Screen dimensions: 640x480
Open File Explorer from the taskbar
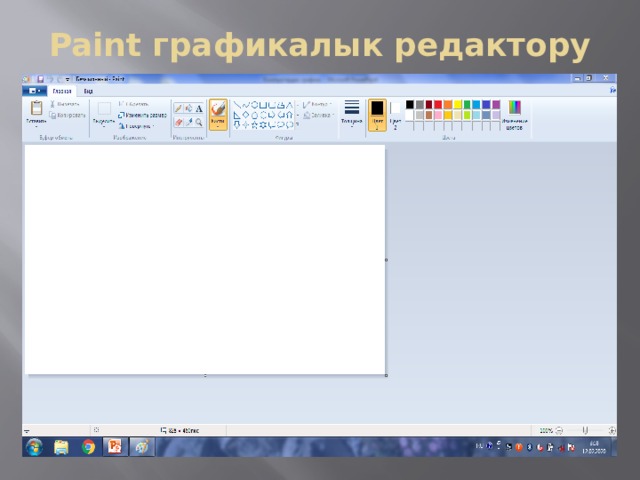click(62, 447)
